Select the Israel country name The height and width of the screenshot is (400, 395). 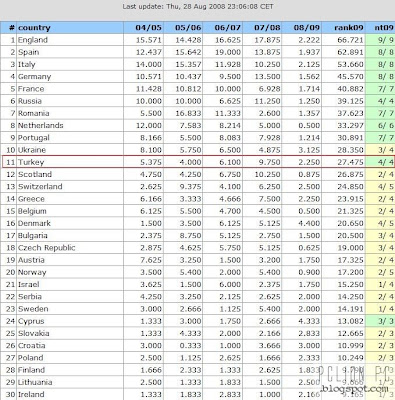pyautogui.click(x=29, y=284)
